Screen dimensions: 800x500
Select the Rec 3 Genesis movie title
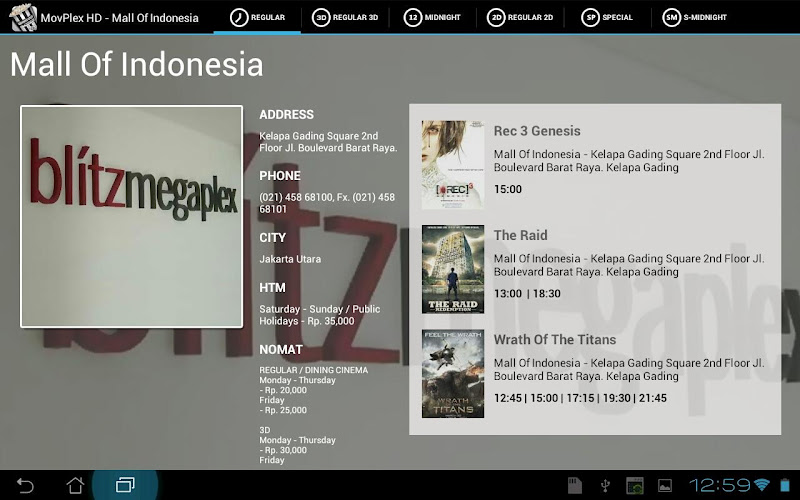pos(537,131)
